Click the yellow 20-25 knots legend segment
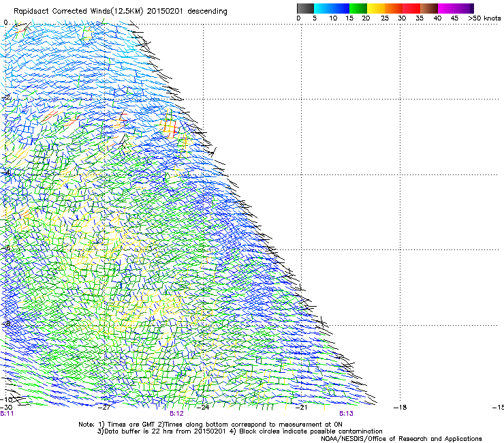504x443 pixels. coord(376,8)
